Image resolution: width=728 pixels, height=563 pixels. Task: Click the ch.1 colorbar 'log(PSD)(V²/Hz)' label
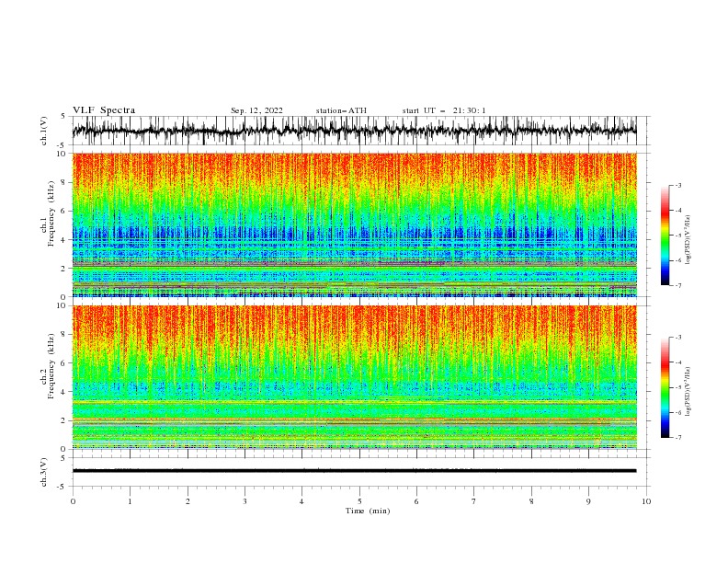click(x=688, y=240)
